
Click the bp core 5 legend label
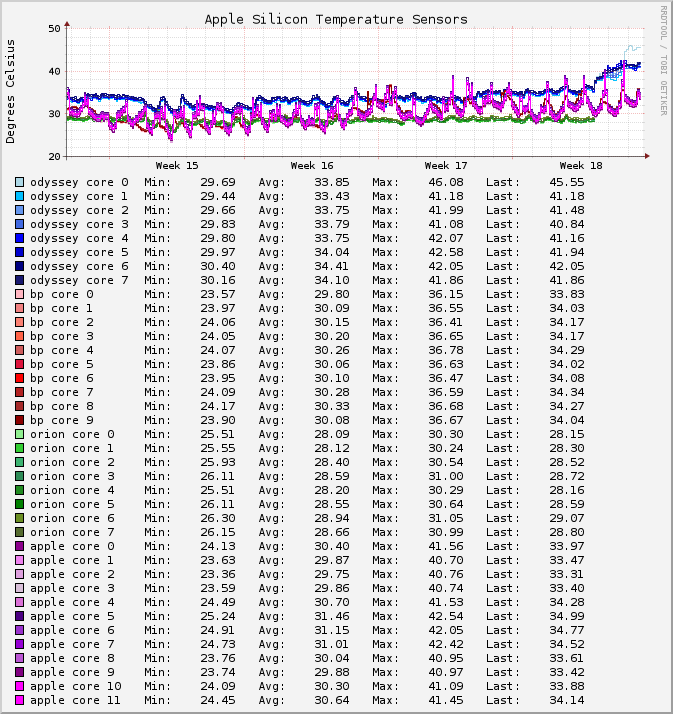point(62,364)
